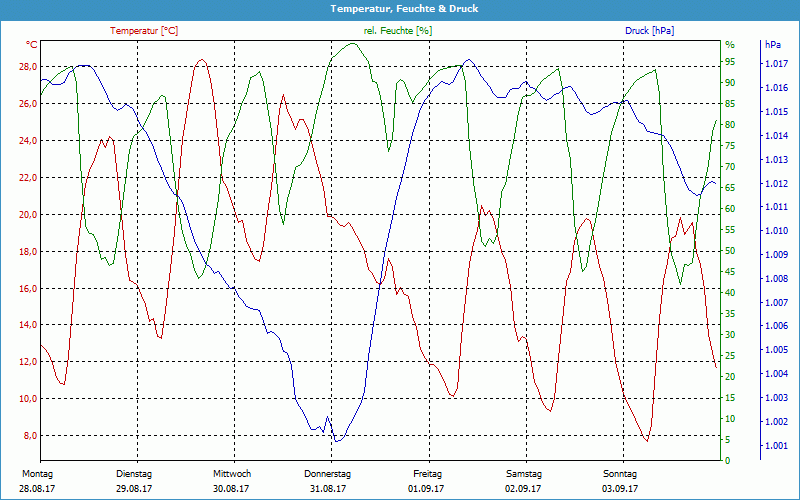Click the '02.09.17' date label

[x=523, y=489]
